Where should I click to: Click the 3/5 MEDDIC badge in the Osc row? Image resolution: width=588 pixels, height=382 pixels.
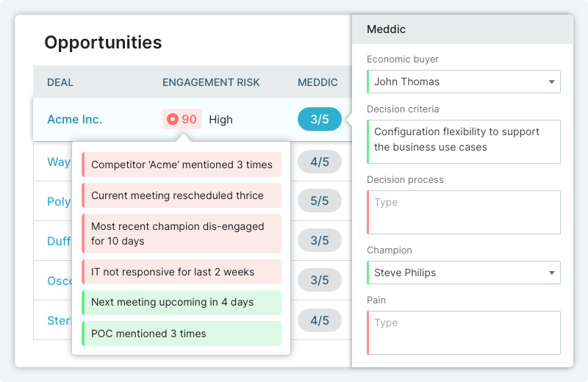(x=320, y=280)
